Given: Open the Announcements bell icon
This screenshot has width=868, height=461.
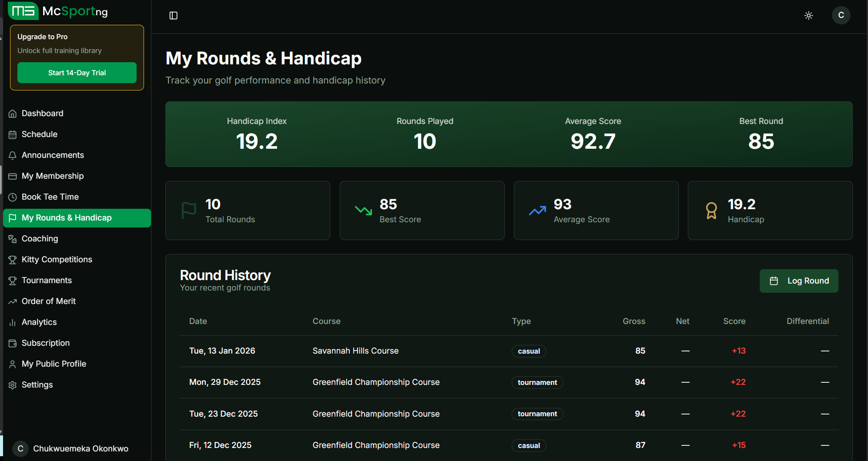Looking at the screenshot, I should [13, 155].
